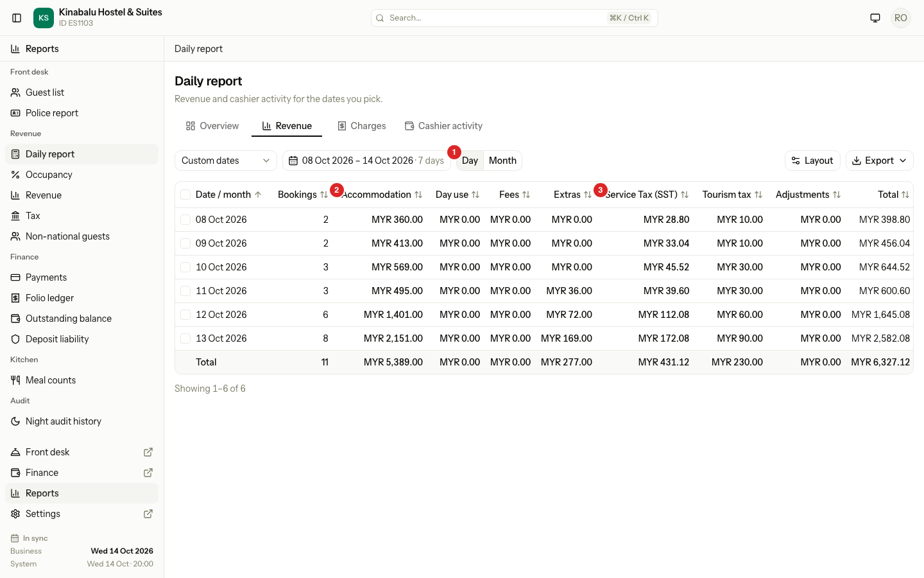Sort by the Bookings column arrows
Viewport: 924px width, 578px height.
click(324, 195)
